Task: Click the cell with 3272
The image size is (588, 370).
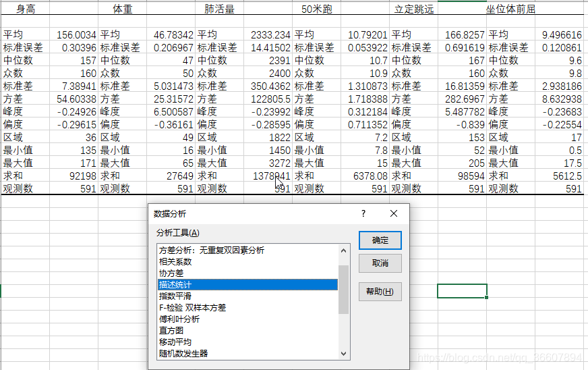Action: (268, 163)
